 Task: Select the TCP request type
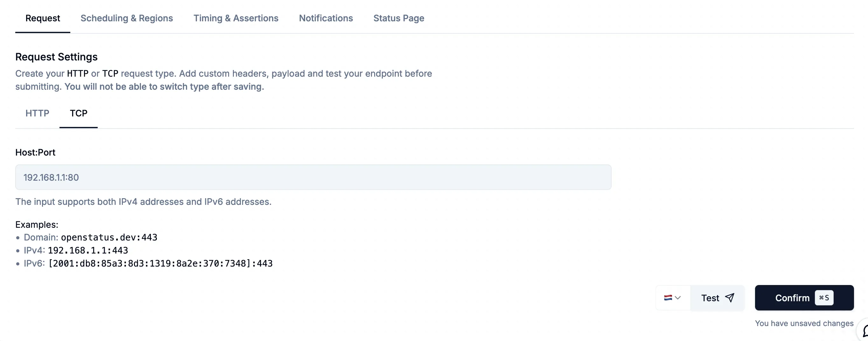coord(79,113)
